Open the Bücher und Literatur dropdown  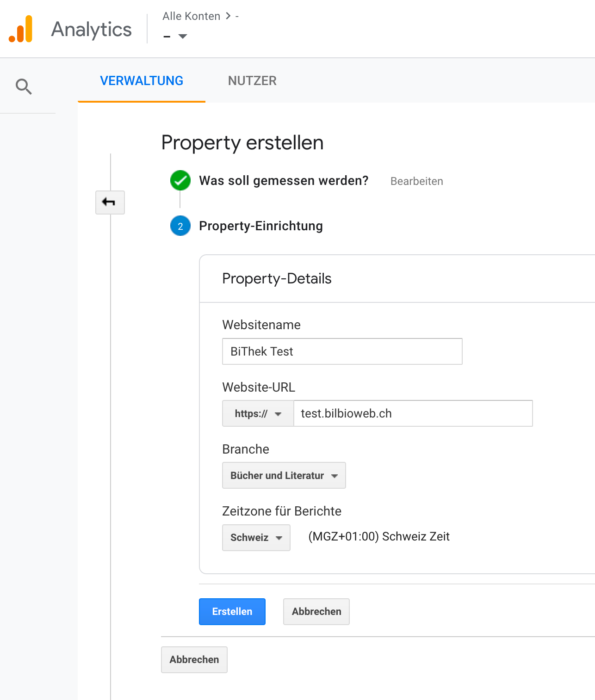[x=284, y=475]
